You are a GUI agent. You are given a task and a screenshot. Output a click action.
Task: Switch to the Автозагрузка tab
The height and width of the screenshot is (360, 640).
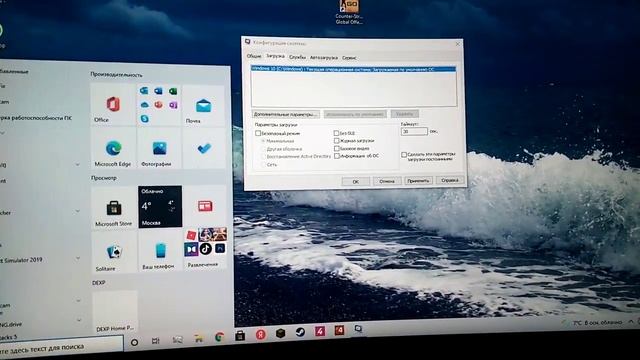click(324, 58)
